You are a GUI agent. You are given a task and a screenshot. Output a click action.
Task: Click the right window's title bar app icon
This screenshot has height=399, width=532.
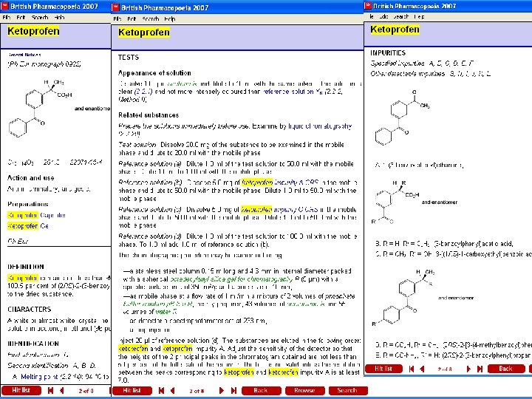[x=368, y=6]
